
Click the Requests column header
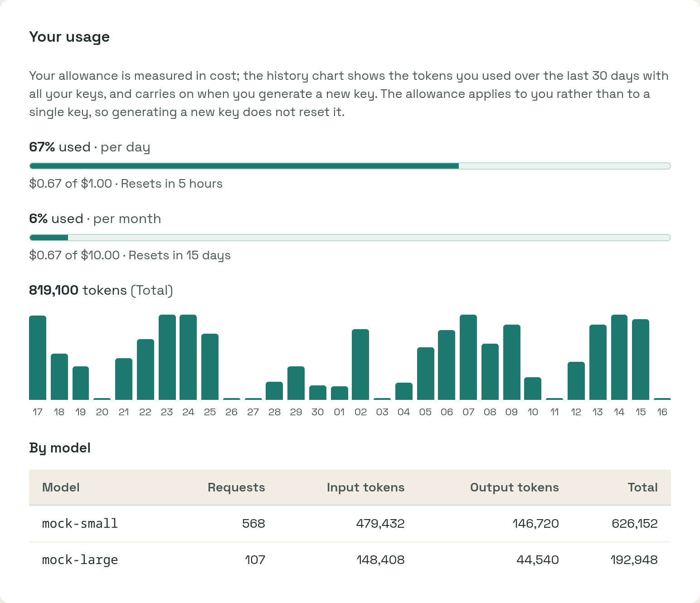[236, 487]
